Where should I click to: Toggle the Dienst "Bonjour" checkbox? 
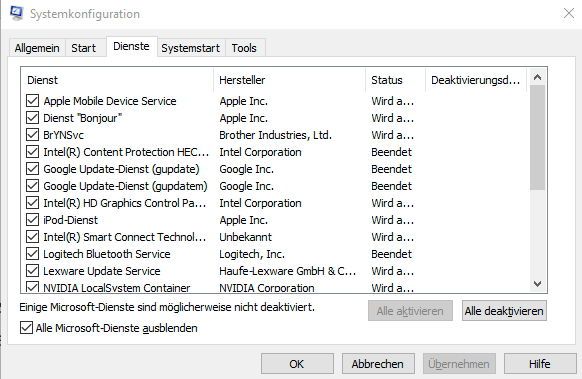point(32,118)
